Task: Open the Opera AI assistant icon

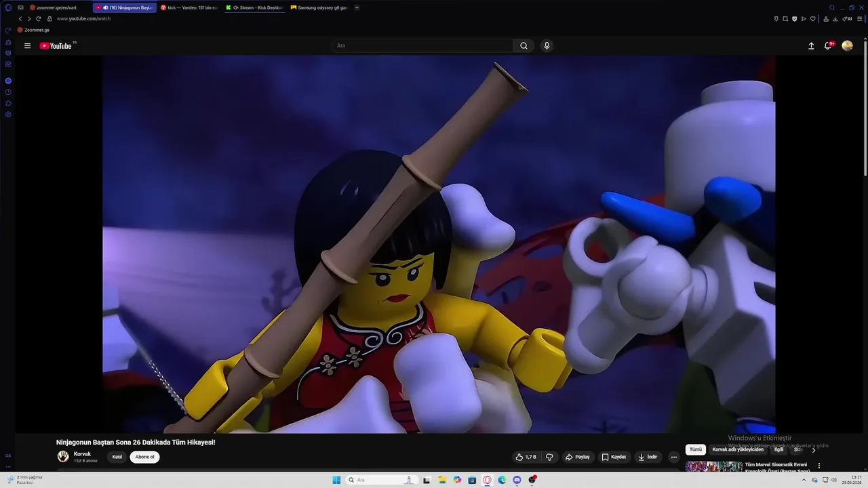Action: click(x=847, y=19)
